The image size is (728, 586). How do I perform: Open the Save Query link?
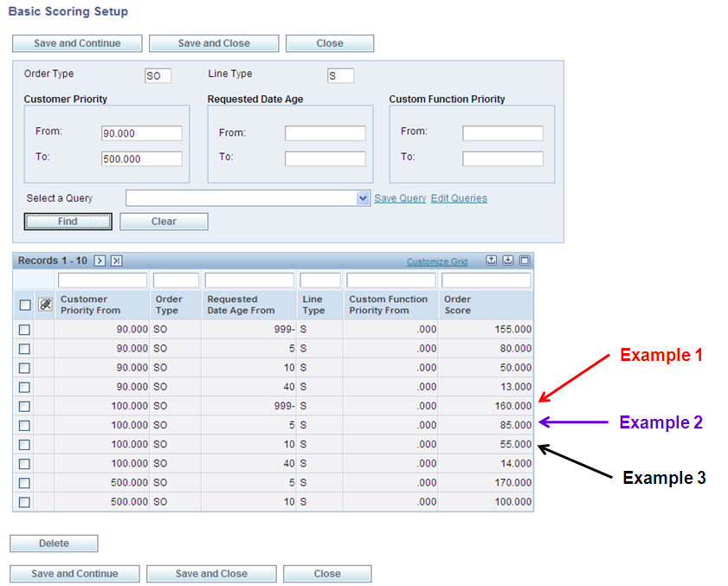point(400,198)
